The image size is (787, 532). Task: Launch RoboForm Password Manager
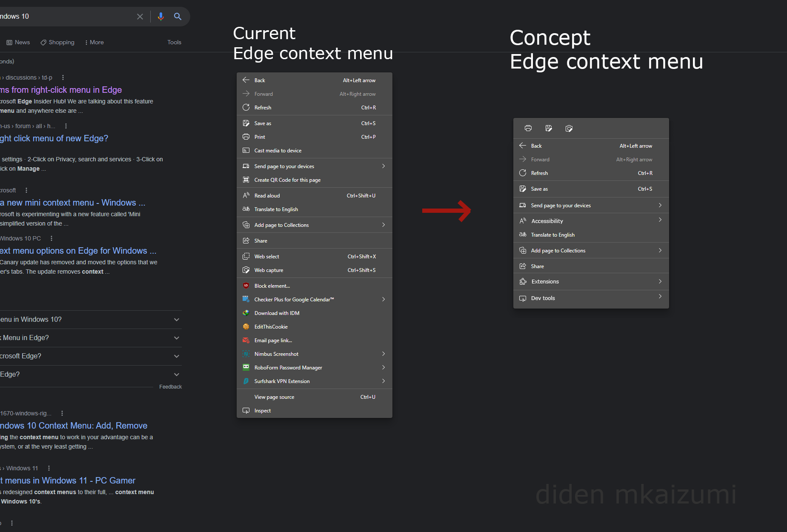(288, 367)
